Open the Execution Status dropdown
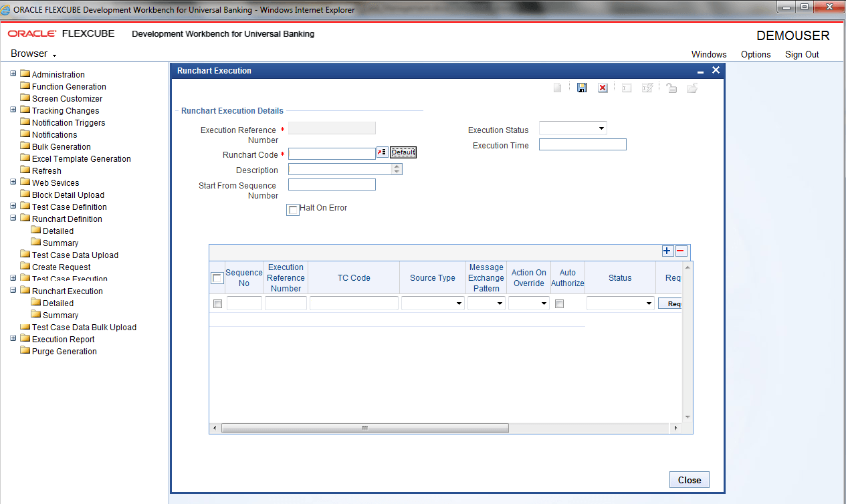 [x=601, y=128]
